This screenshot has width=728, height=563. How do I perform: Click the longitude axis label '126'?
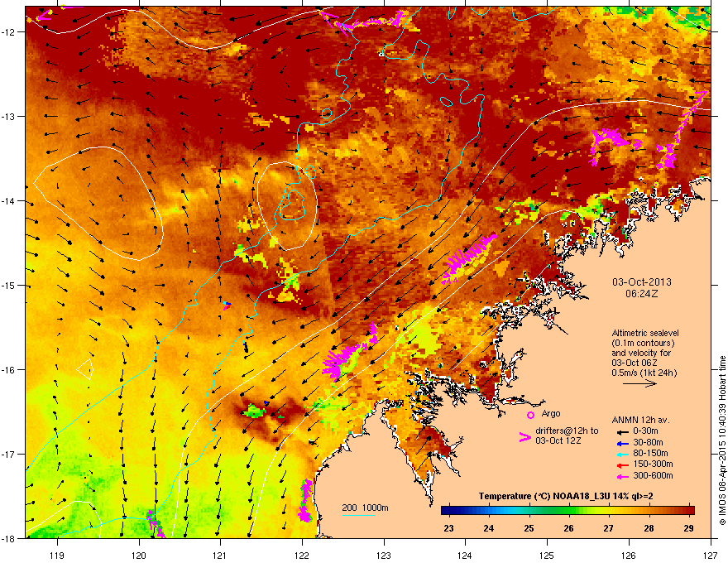629,555
